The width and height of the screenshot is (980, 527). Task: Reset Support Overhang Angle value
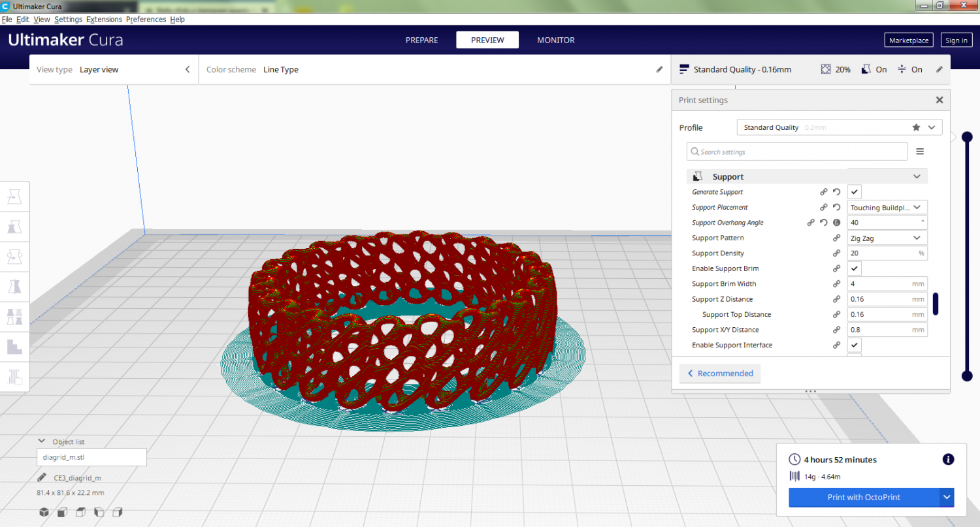(x=824, y=223)
